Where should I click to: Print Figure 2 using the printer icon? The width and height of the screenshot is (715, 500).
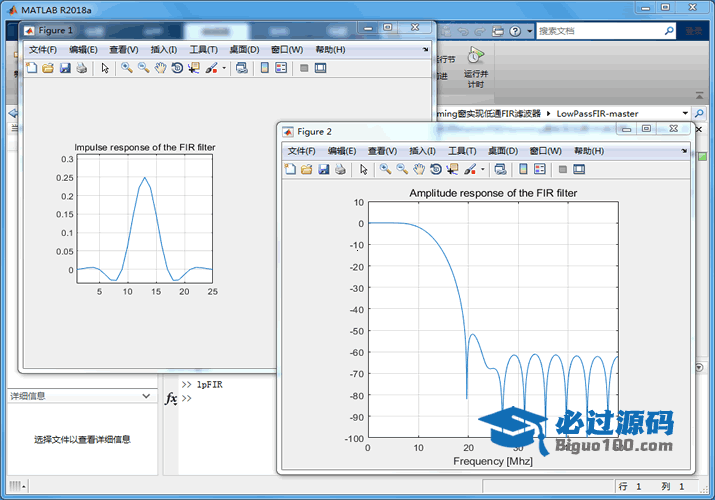point(341,169)
